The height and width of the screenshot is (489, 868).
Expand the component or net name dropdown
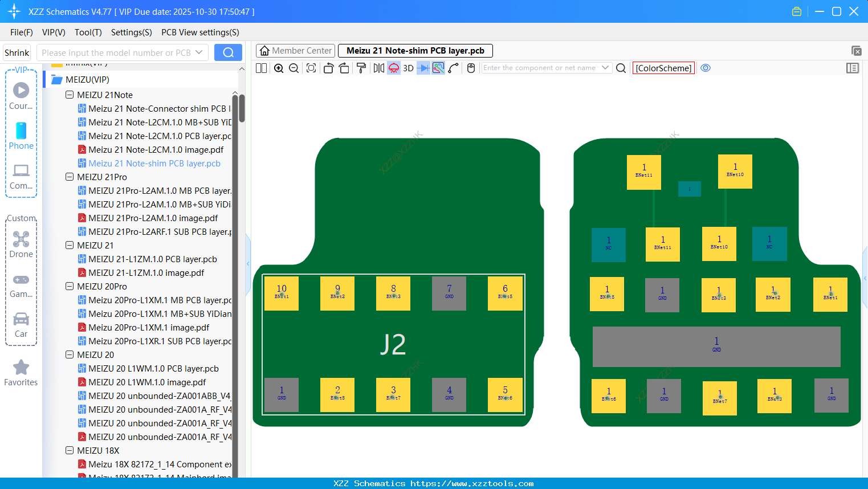click(x=605, y=68)
